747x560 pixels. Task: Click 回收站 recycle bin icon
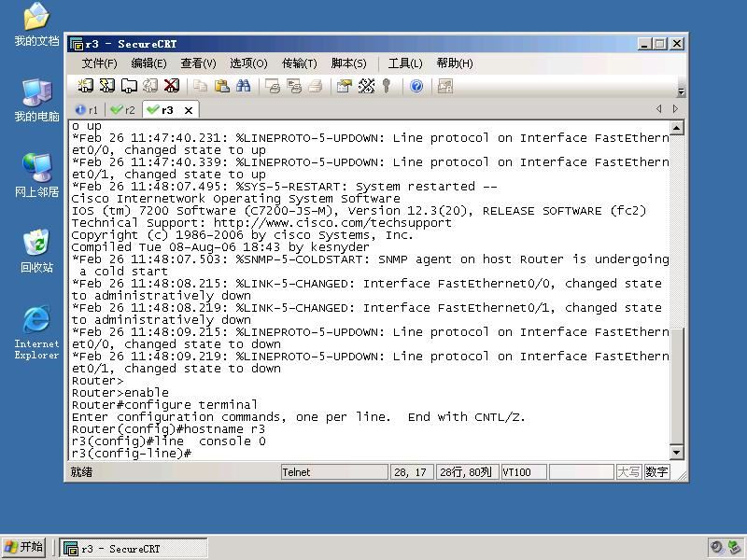click(x=36, y=251)
